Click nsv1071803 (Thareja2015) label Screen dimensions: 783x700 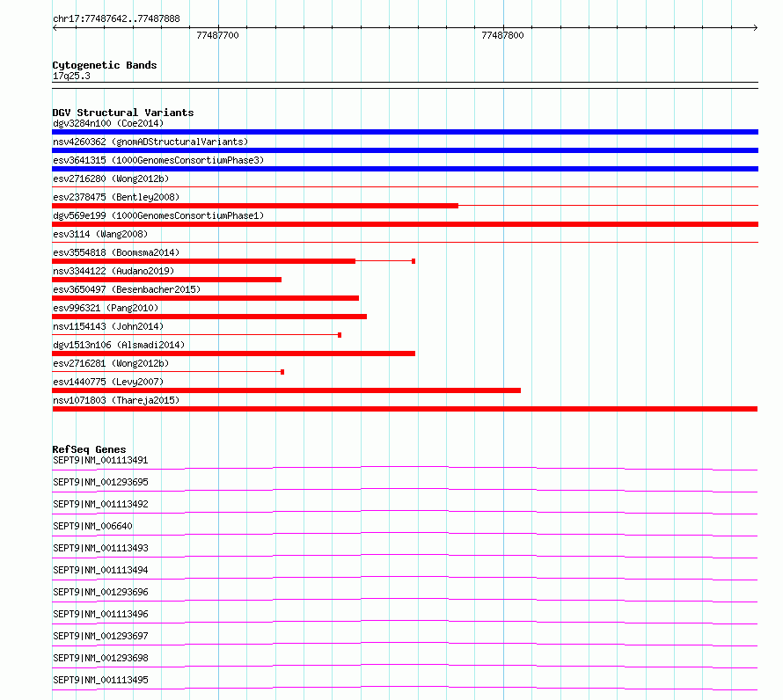pos(116,400)
